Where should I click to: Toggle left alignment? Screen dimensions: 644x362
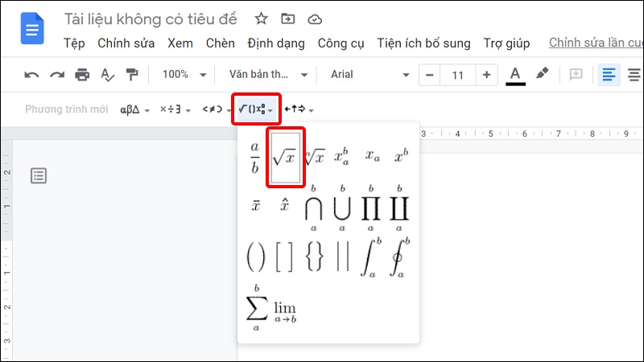point(609,75)
